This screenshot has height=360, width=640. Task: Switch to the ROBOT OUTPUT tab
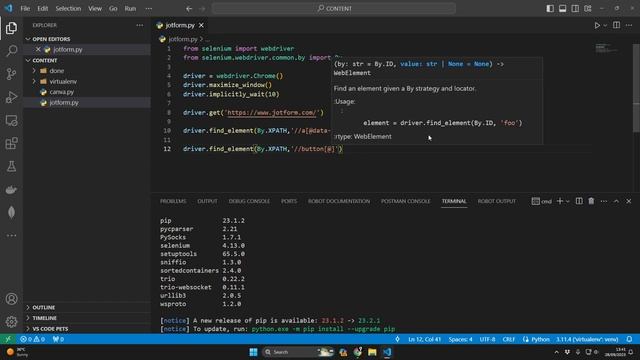point(497,201)
